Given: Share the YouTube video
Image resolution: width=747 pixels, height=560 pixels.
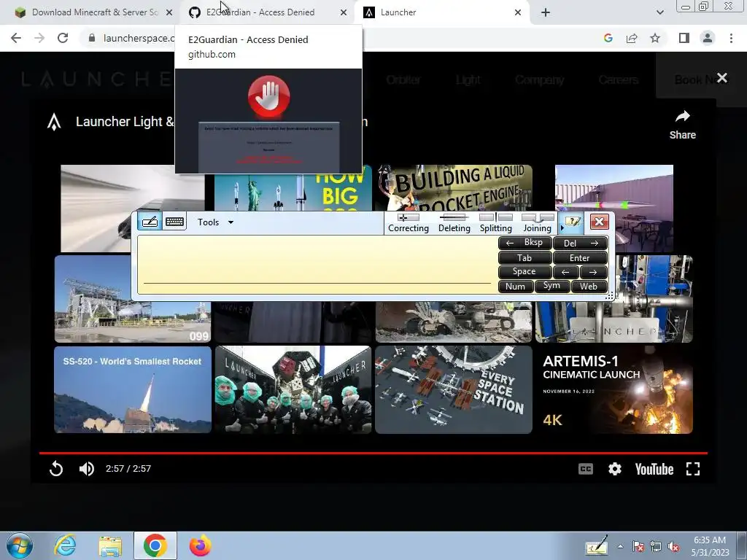Looking at the screenshot, I should pyautogui.click(x=683, y=125).
